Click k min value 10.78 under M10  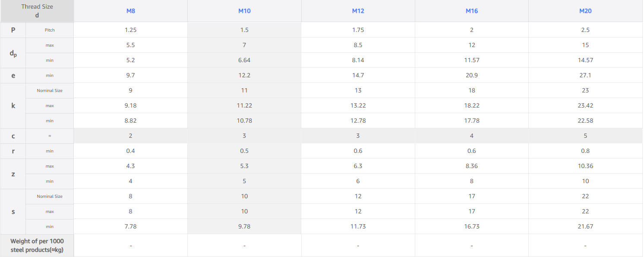click(244, 121)
